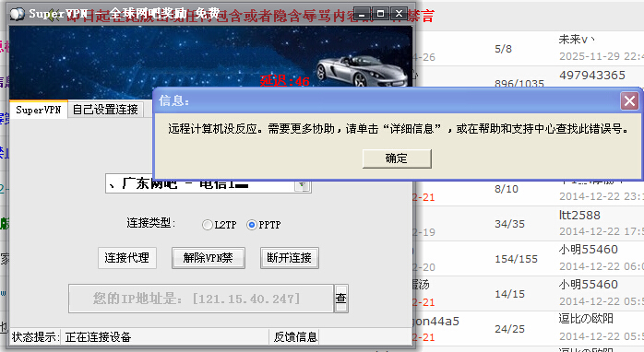Close the 信息 dialog with red X
This screenshot has width=644, height=352.
point(629,101)
